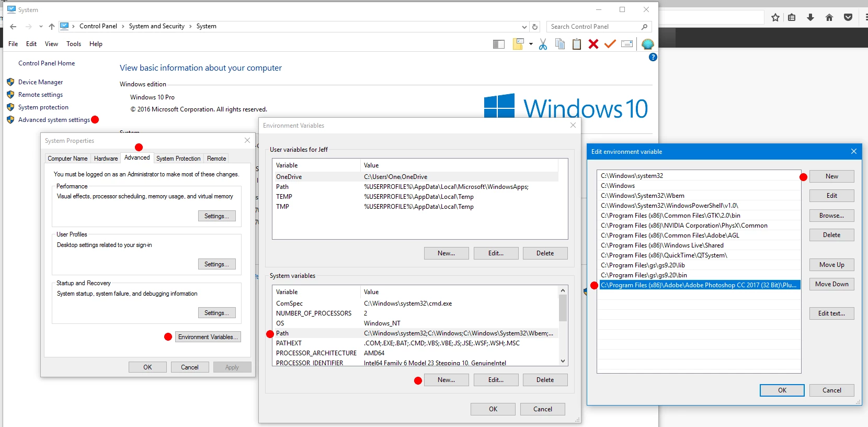Screen dimensions: 868x427
Task: Open System protection link
Action: pyautogui.click(x=43, y=107)
